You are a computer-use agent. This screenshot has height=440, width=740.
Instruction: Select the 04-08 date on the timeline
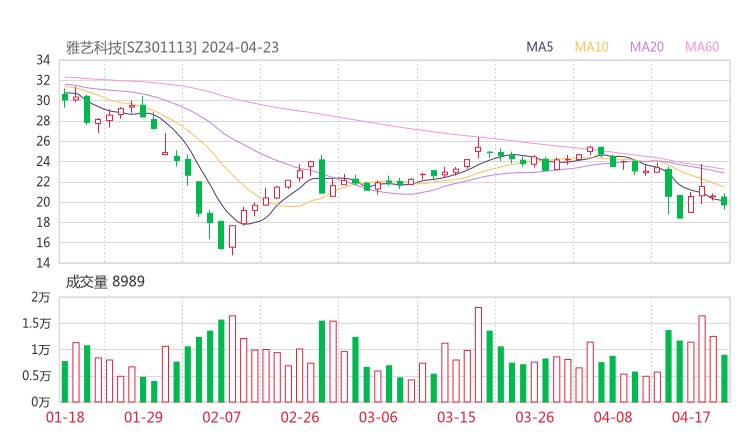coord(613,417)
